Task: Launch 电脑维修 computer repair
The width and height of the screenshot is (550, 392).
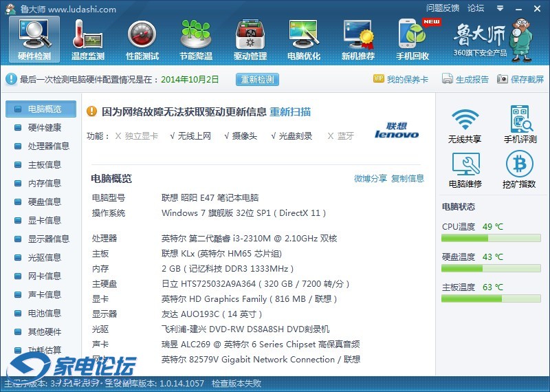Action: point(465,170)
